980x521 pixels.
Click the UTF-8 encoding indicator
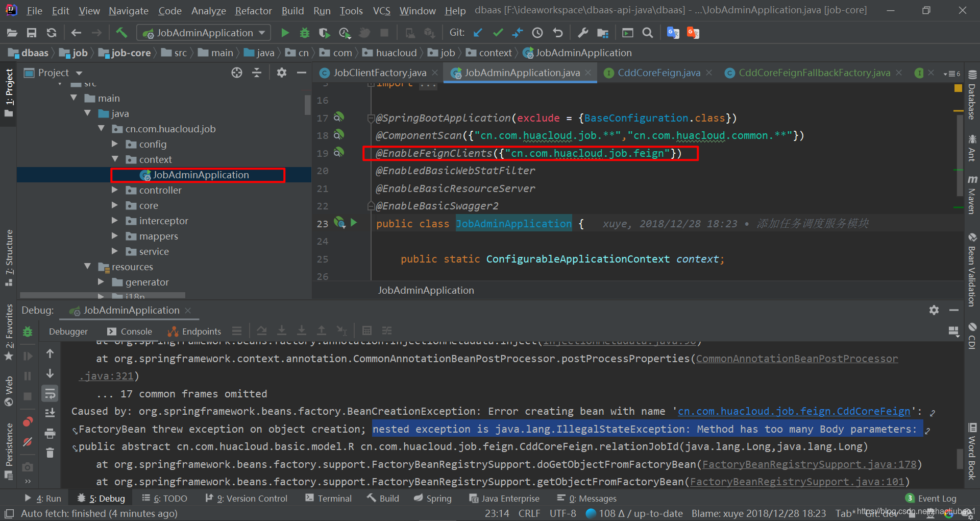(x=562, y=513)
